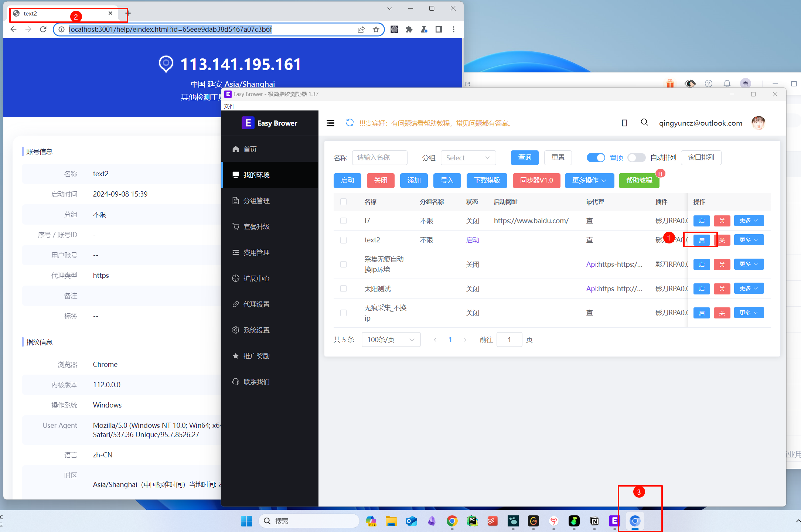The width and height of the screenshot is (801, 532).
Task: Open the 100条/页 page size dropdown
Action: (391, 340)
